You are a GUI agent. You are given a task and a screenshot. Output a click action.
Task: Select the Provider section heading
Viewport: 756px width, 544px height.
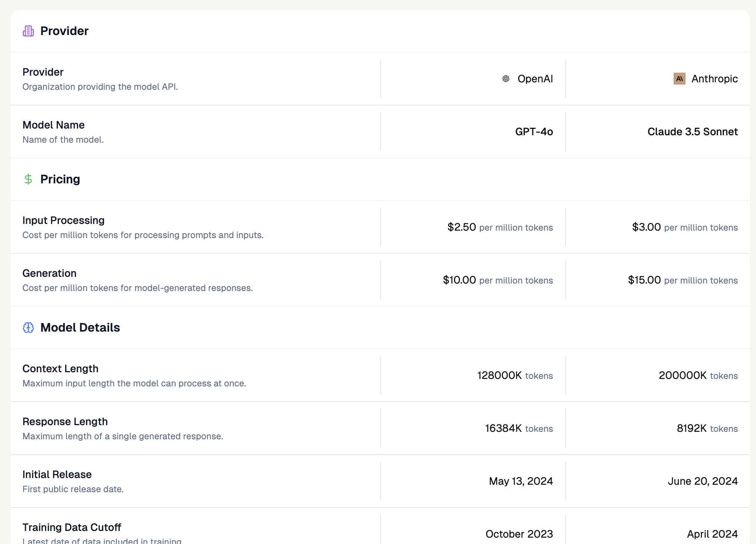tap(64, 31)
